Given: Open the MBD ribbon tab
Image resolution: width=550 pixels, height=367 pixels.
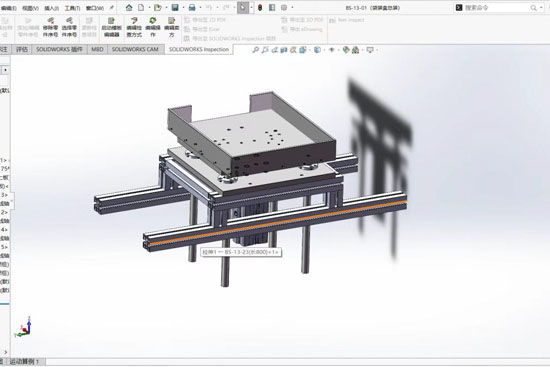Looking at the screenshot, I should [x=97, y=49].
